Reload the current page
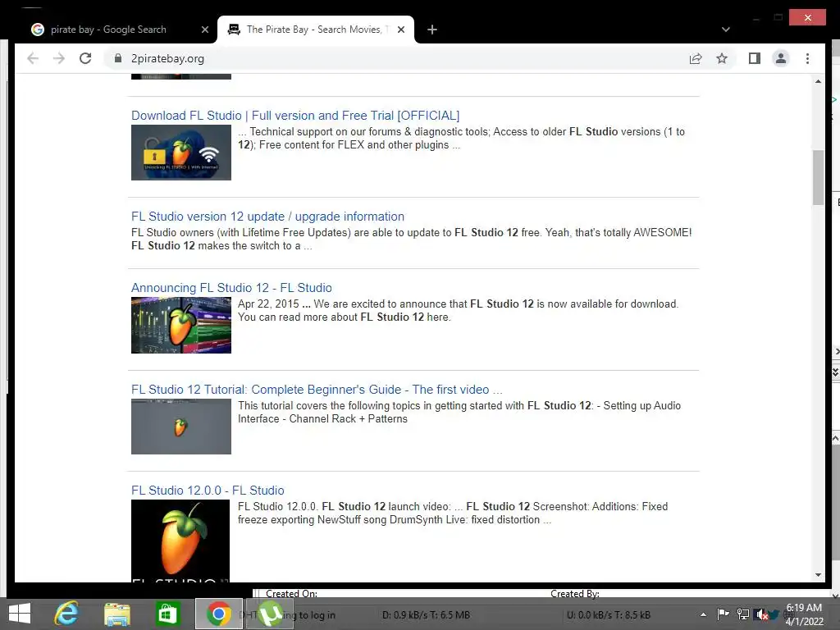Image resolution: width=840 pixels, height=630 pixels. (85, 58)
